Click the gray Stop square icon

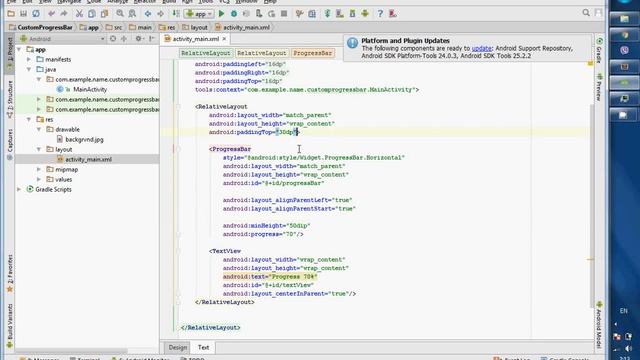point(284,13)
